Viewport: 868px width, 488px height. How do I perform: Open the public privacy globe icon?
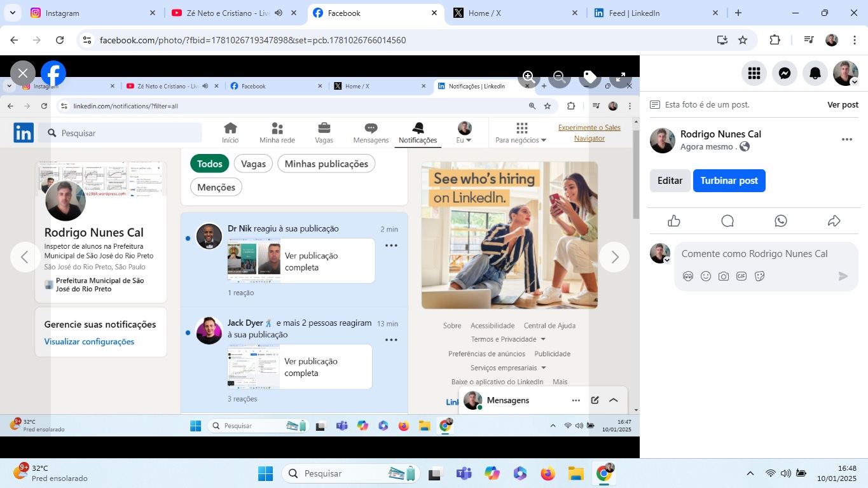(745, 147)
